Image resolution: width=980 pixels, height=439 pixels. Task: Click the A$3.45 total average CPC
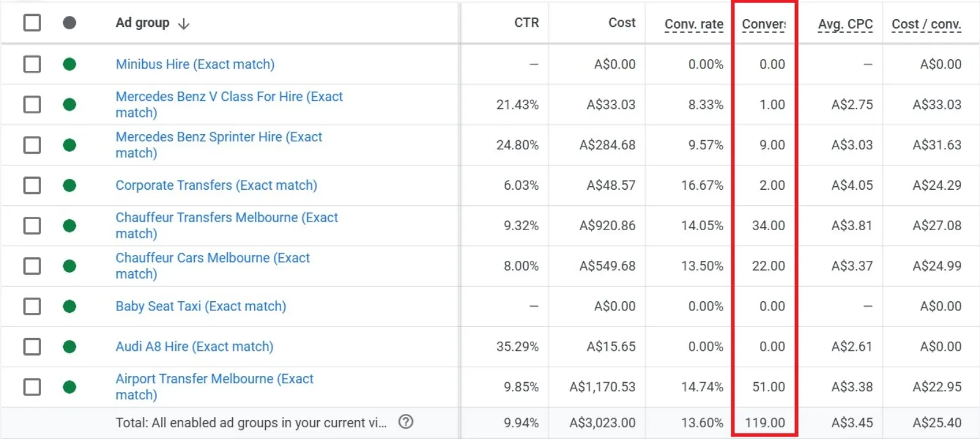click(852, 422)
